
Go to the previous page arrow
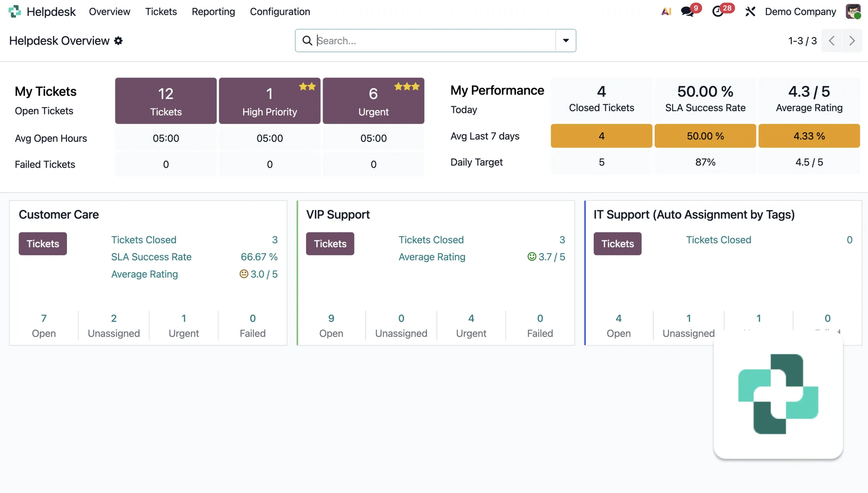[832, 41]
